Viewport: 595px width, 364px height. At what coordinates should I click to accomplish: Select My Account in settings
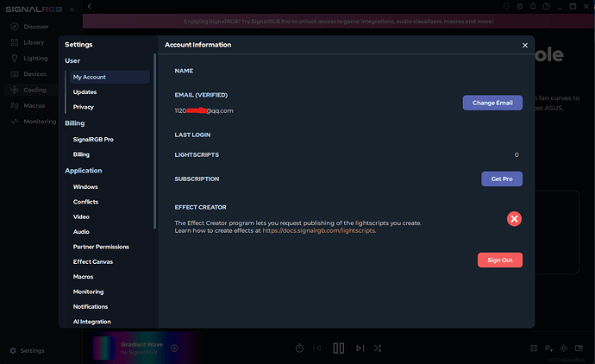click(x=110, y=77)
